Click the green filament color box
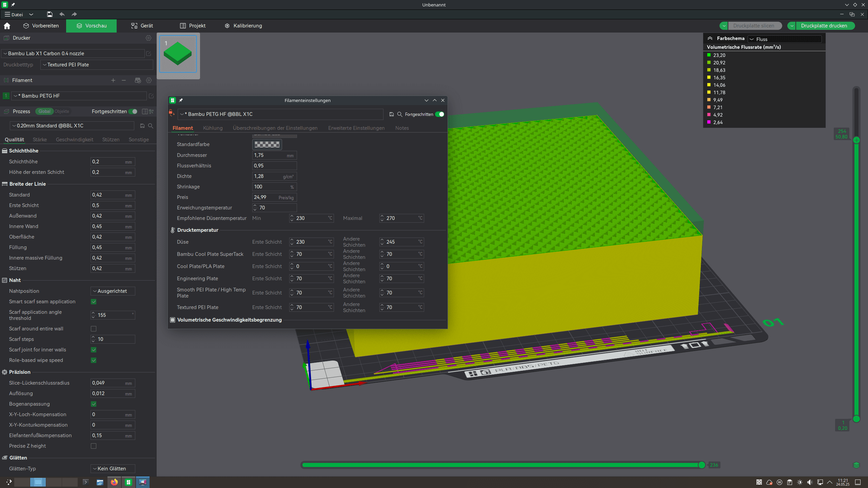The width and height of the screenshot is (868, 488). [6, 96]
